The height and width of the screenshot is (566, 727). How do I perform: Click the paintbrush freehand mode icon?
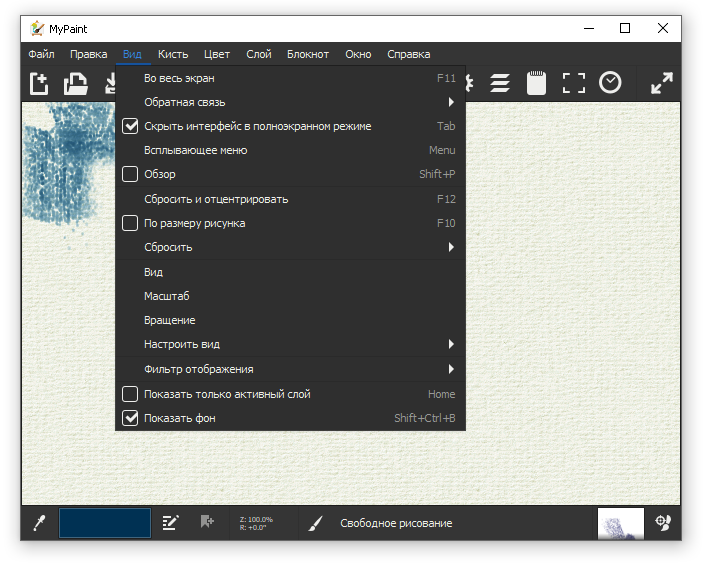[316, 523]
